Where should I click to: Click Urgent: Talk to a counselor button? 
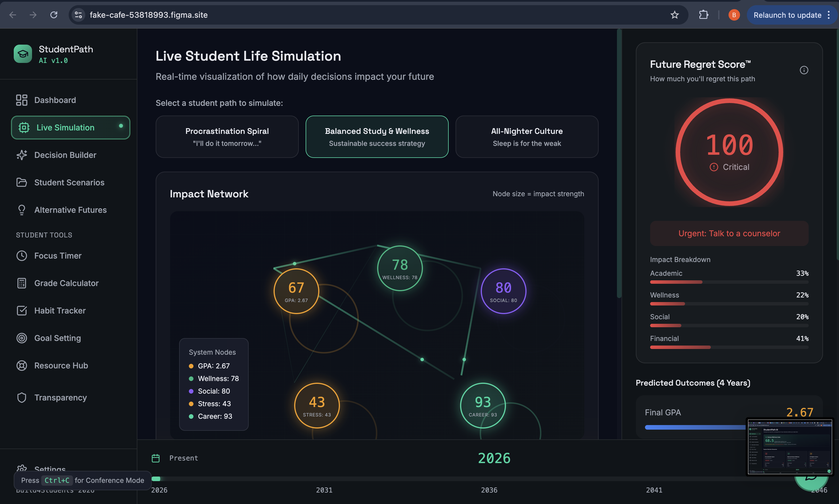[729, 234]
